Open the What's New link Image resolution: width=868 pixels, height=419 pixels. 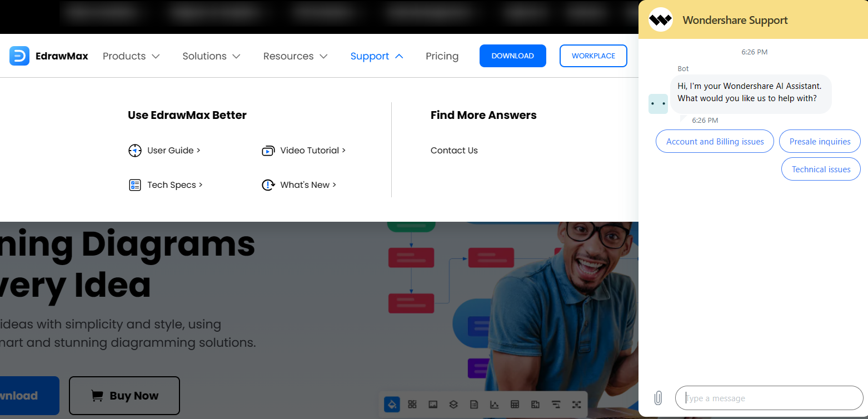(x=308, y=185)
